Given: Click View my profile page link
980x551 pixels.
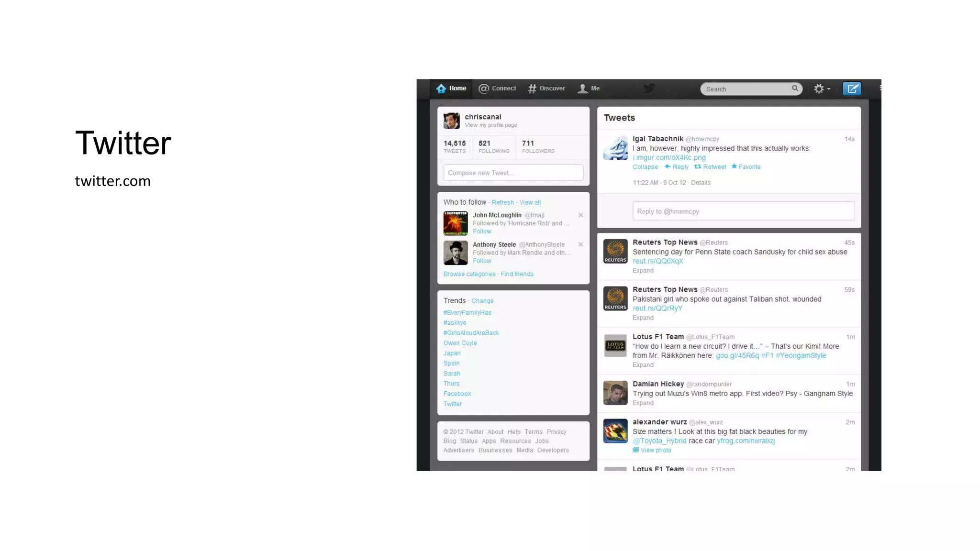Looking at the screenshot, I should click(491, 125).
